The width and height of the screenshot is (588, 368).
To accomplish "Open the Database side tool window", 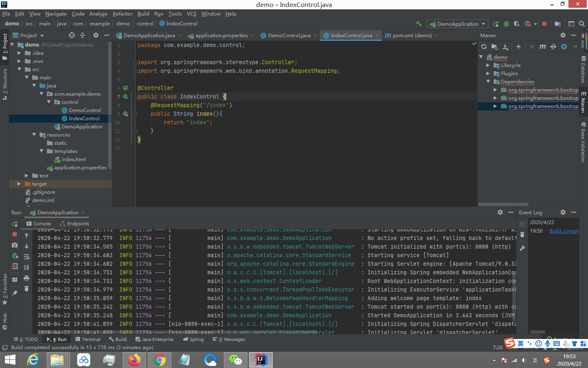I will (x=583, y=70).
